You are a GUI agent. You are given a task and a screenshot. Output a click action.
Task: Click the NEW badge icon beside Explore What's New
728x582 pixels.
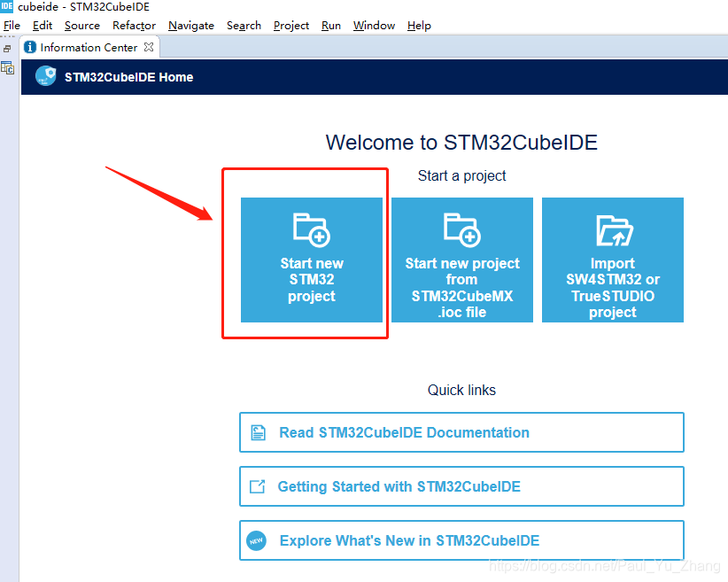click(256, 540)
